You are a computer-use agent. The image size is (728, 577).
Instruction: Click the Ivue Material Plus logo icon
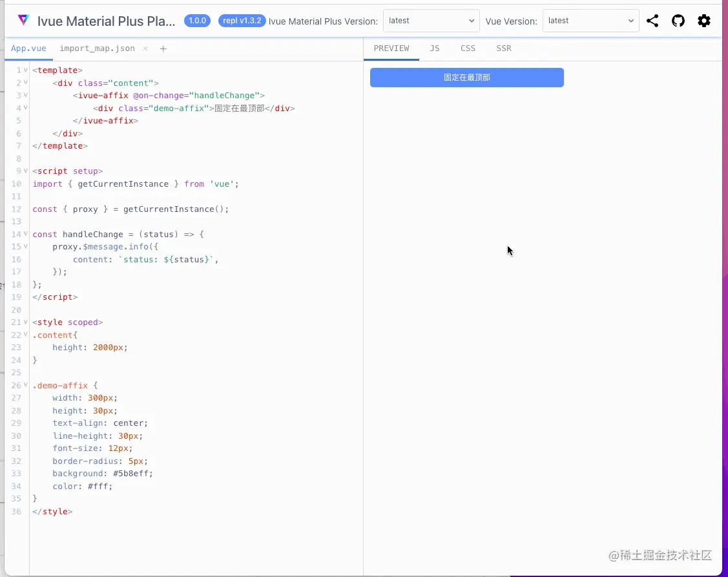23,20
